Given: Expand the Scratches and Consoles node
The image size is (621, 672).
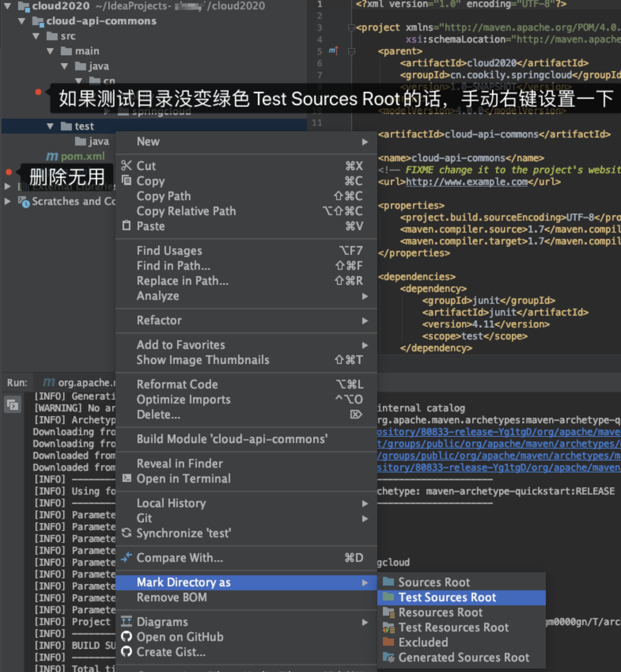Looking at the screenshot, I should [7, 201].
